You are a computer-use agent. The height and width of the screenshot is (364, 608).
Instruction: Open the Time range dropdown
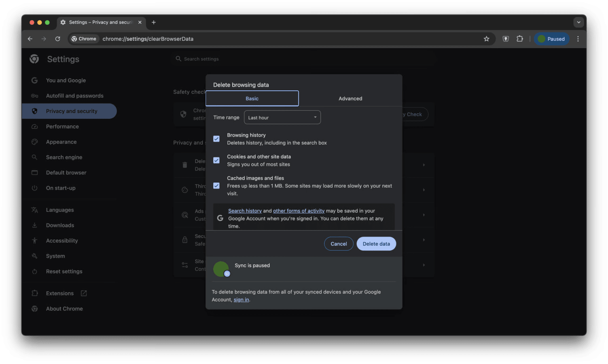tap(282, 117)
